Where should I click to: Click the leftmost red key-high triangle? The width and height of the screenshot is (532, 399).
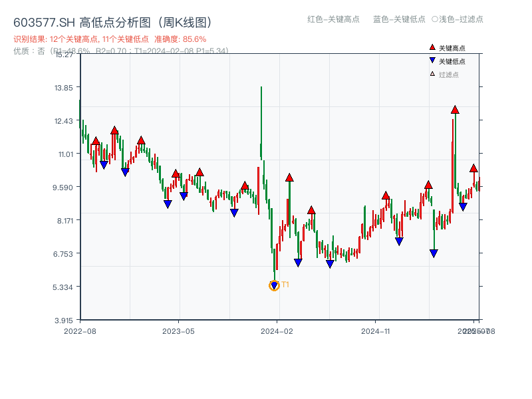tap(96, 141)
